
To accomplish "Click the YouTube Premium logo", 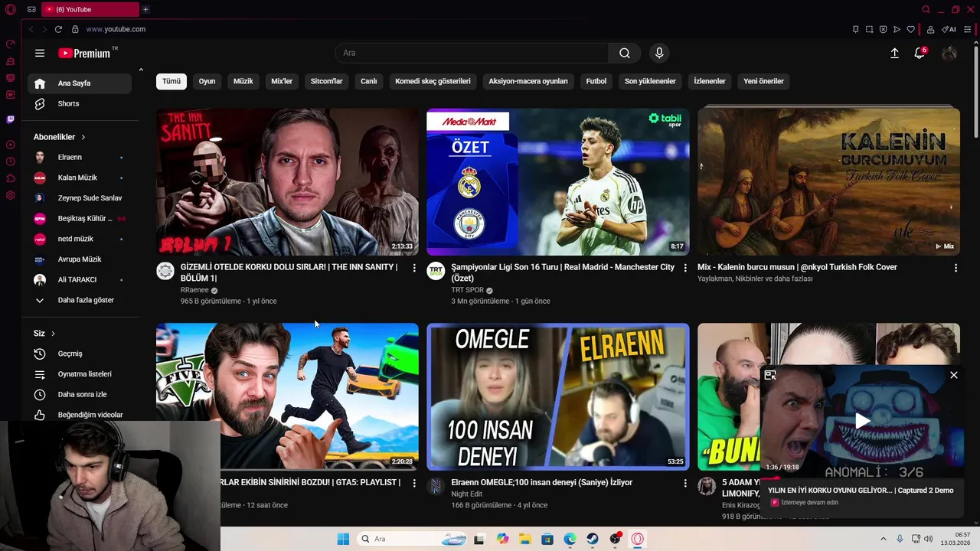I will click(x=86, y=53).
